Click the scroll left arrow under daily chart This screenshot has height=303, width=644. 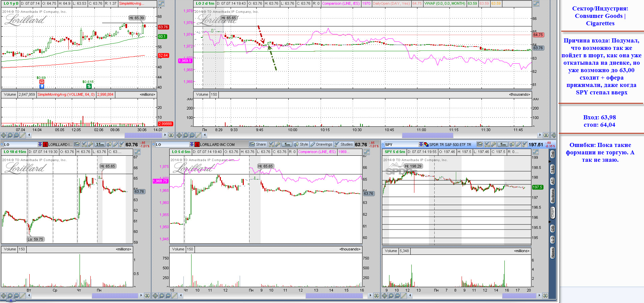point(29,135)
